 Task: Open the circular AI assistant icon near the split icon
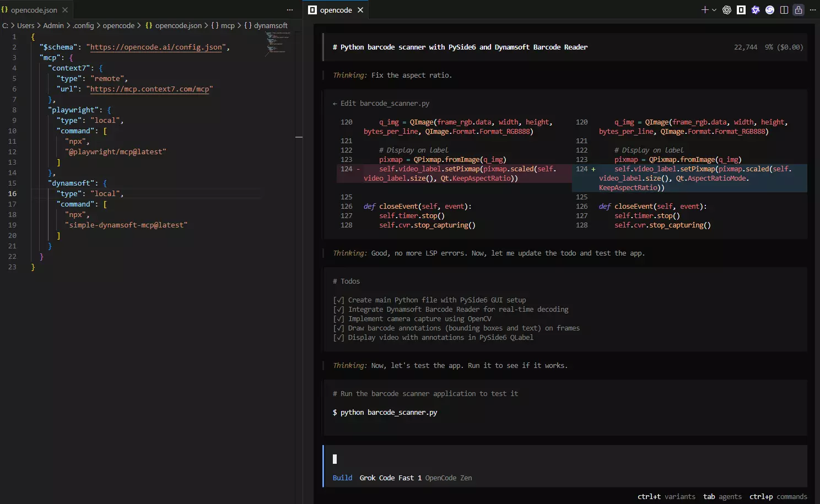[769, 9]
